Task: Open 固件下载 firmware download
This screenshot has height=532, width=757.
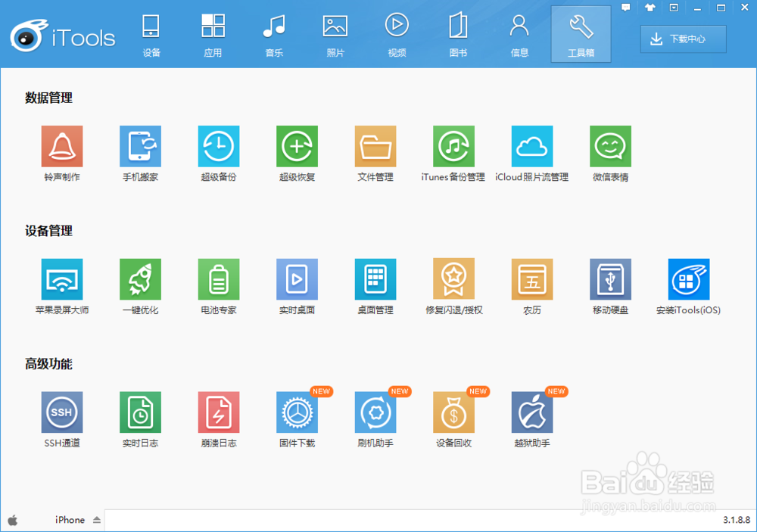Action: pos(297,412)
